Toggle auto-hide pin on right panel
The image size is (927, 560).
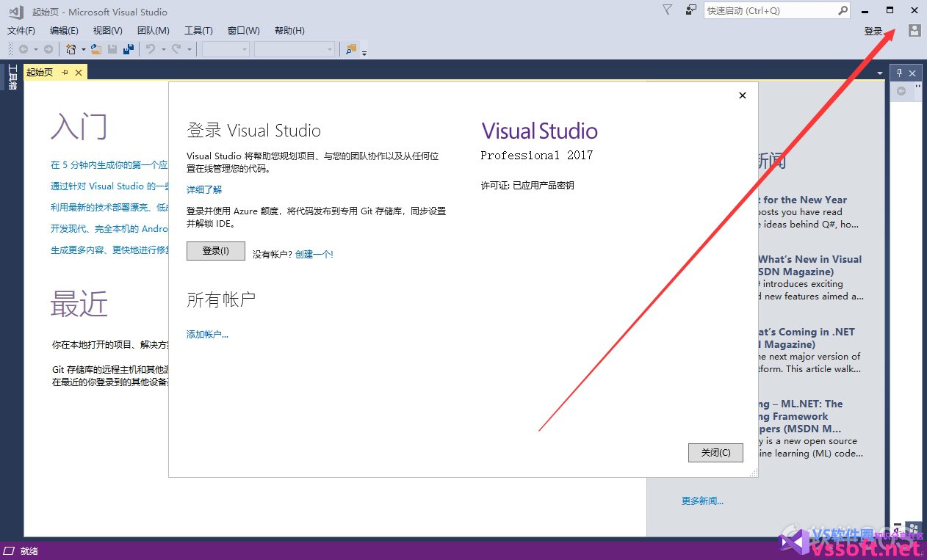tap(900, 73)
